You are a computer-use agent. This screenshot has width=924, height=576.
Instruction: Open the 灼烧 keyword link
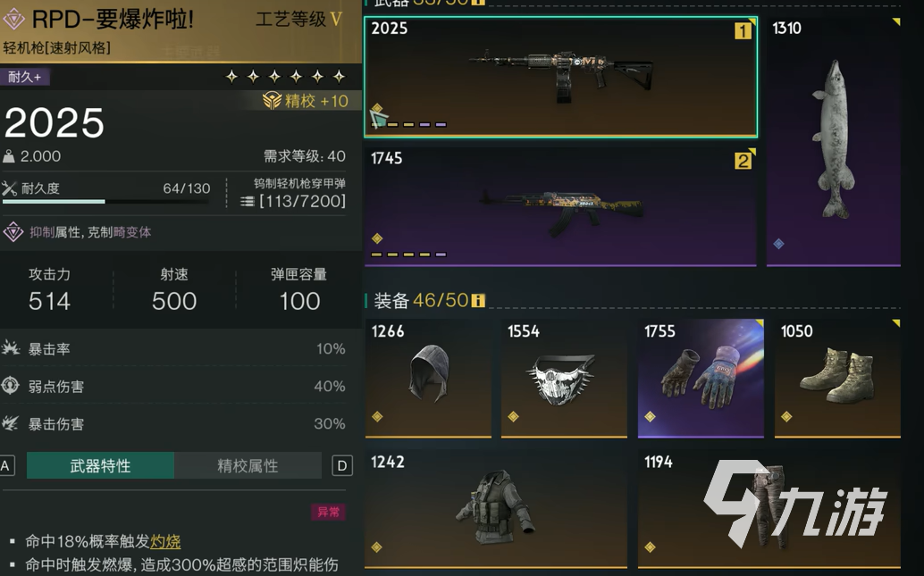tap(165, 541)
